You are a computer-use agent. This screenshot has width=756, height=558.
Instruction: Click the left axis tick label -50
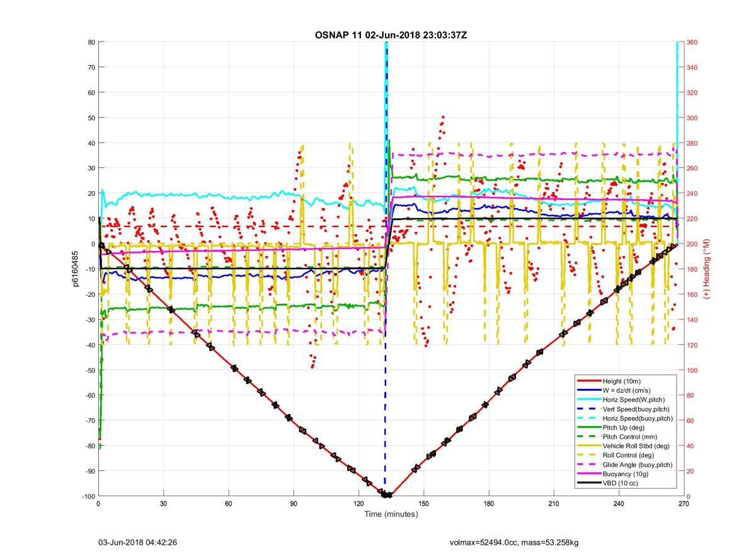(x=89, y=370)
